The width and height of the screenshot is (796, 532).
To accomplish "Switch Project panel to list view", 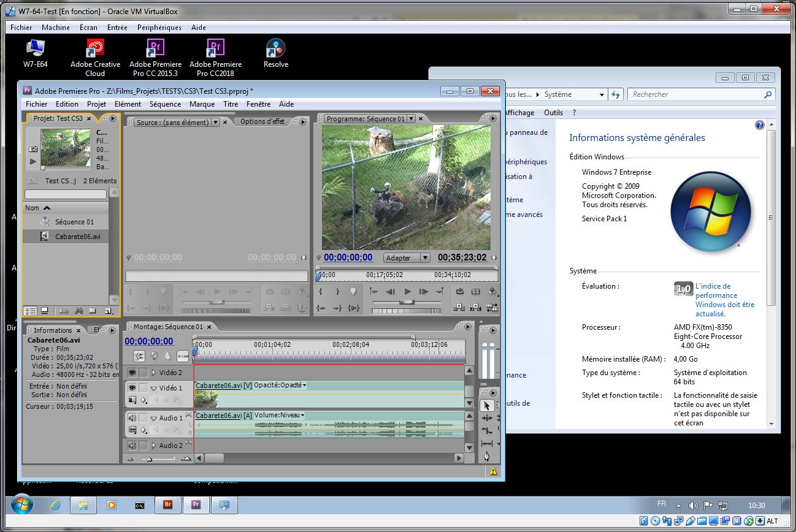I will tap(30, 311).
